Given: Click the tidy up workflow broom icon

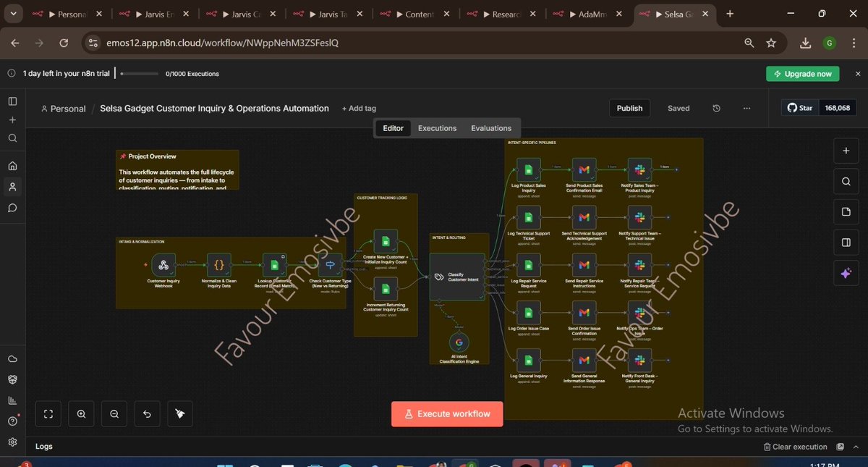Looking at the screenshot, I should click(x=180, y=414).
